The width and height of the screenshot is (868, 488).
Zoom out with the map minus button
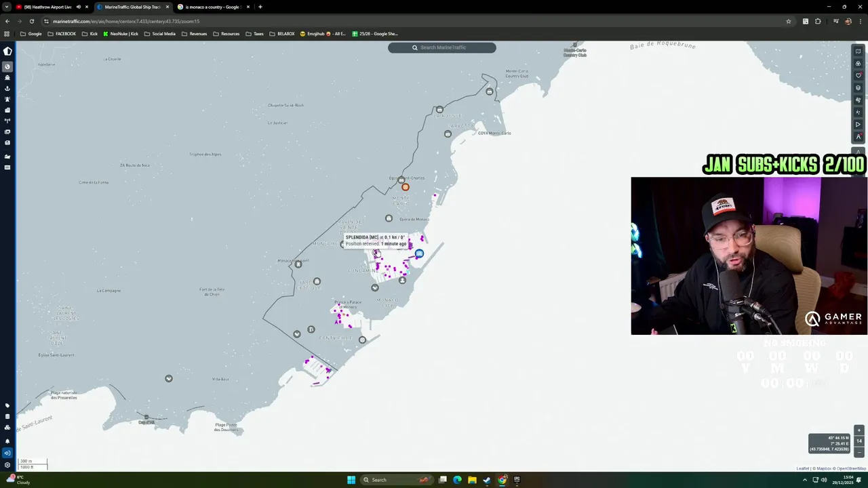pos(859,452)
